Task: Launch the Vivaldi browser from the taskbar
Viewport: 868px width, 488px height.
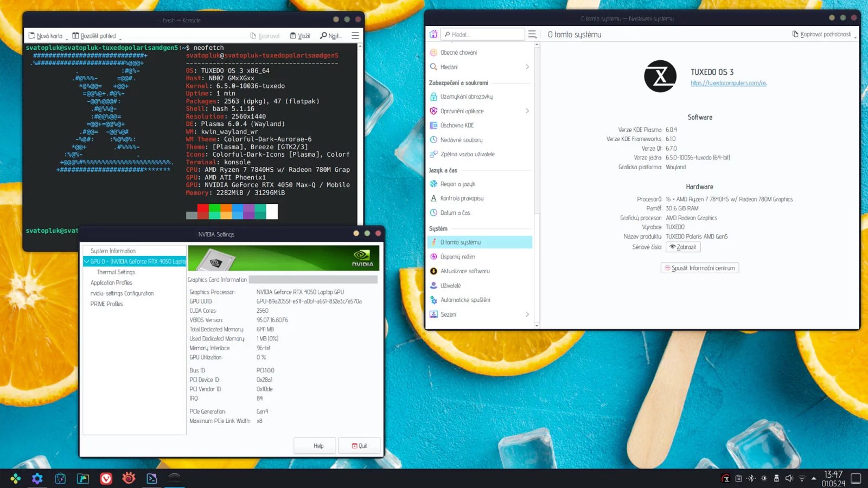Action: click(x=106, y=478)
